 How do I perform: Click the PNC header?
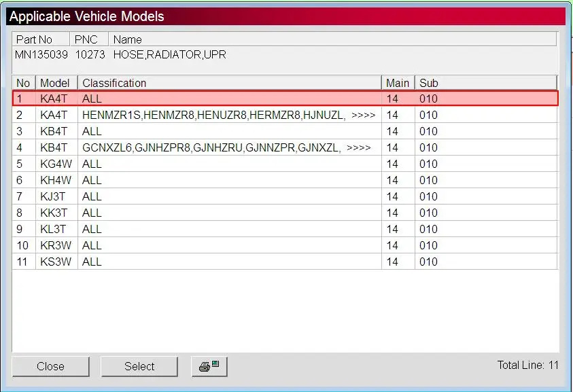89,39
